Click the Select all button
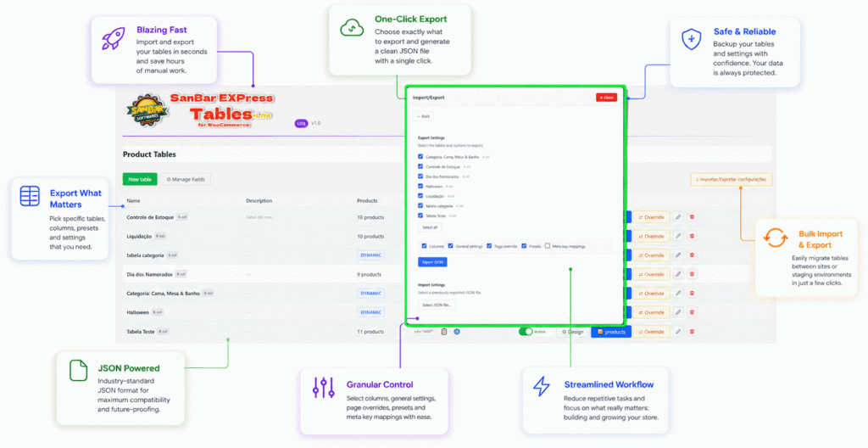This screenshot has height=448, width=868. 430,227
